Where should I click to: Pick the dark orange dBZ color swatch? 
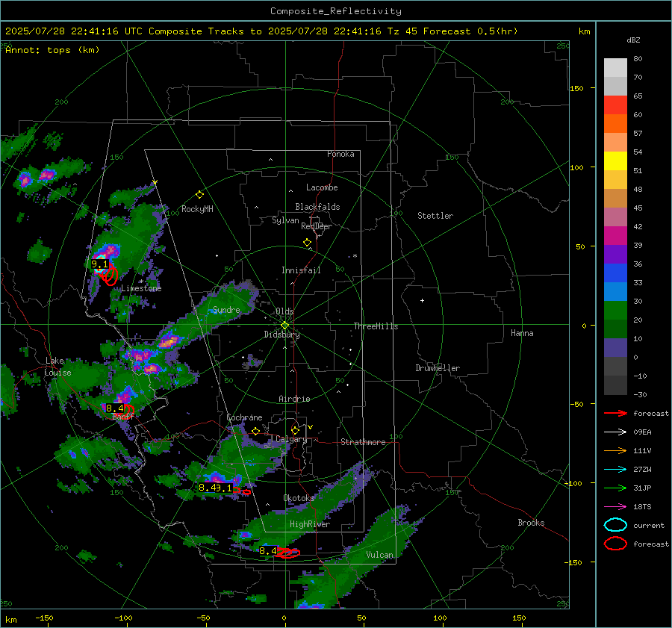point(615,124)
